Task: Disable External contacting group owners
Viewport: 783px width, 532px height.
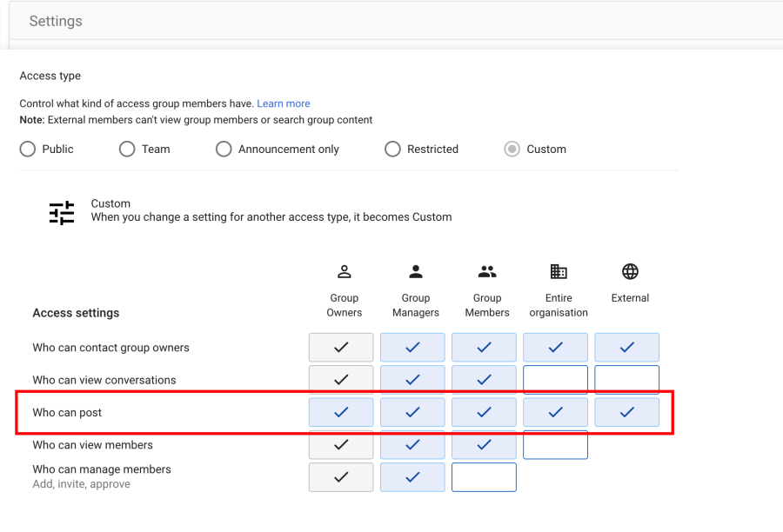Action: (626, 348)
